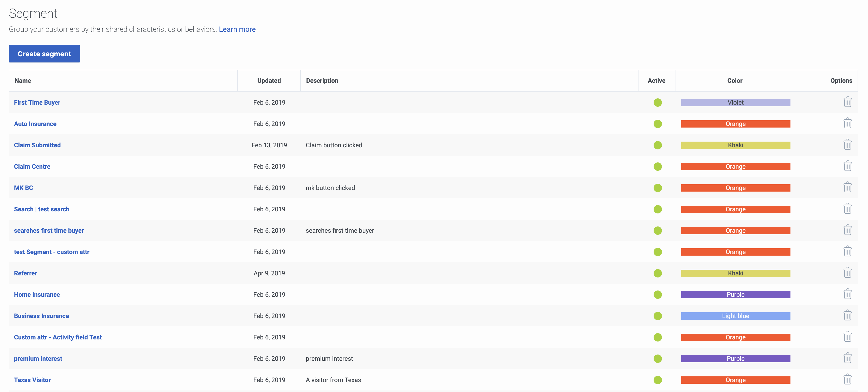The width and height of the screenshot is (868, 392).
Task: Select the Light blue color bar
Action: coord(735,316)
